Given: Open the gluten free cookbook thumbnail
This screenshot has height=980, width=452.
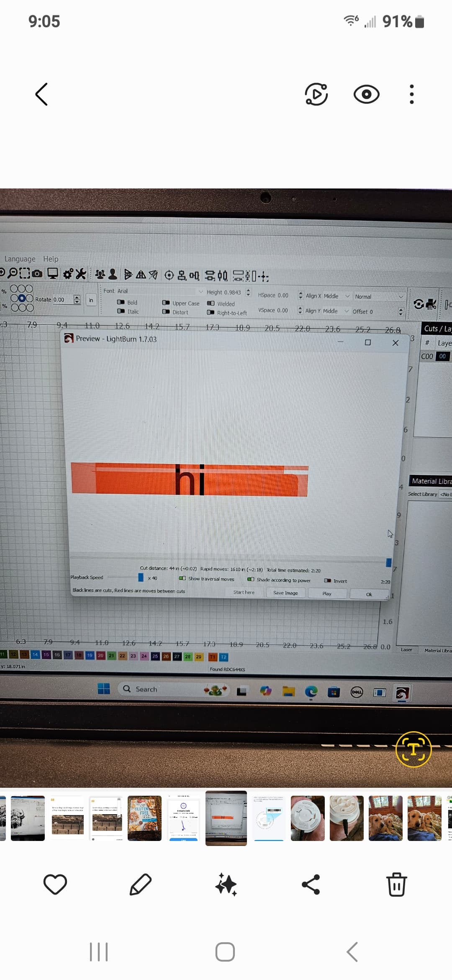Looking at the screenshot, I should pos(144,818).
